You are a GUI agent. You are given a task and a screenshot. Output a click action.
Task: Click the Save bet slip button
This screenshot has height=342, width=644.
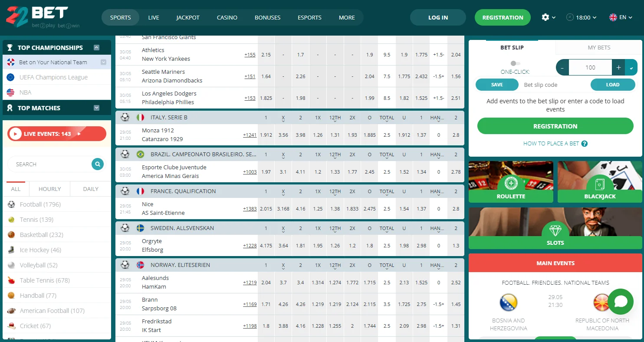497,85
